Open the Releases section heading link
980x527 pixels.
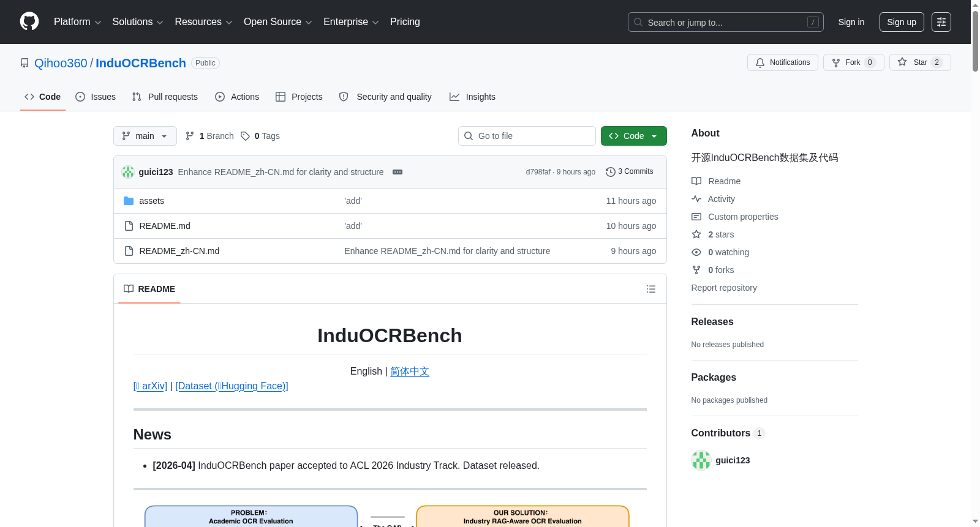tap(712, 322)
